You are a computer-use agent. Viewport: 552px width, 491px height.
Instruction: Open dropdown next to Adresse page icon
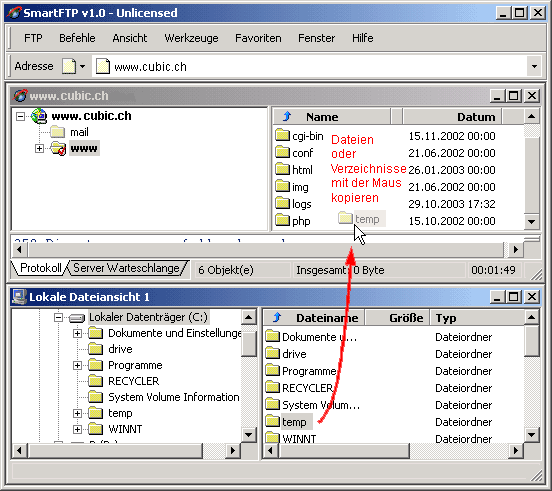(x=82, y=66)
